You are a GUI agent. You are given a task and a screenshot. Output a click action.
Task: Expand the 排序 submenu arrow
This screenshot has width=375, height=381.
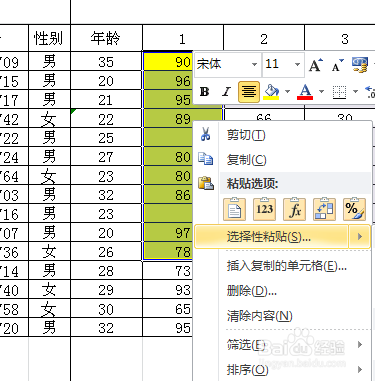(360, 369)
